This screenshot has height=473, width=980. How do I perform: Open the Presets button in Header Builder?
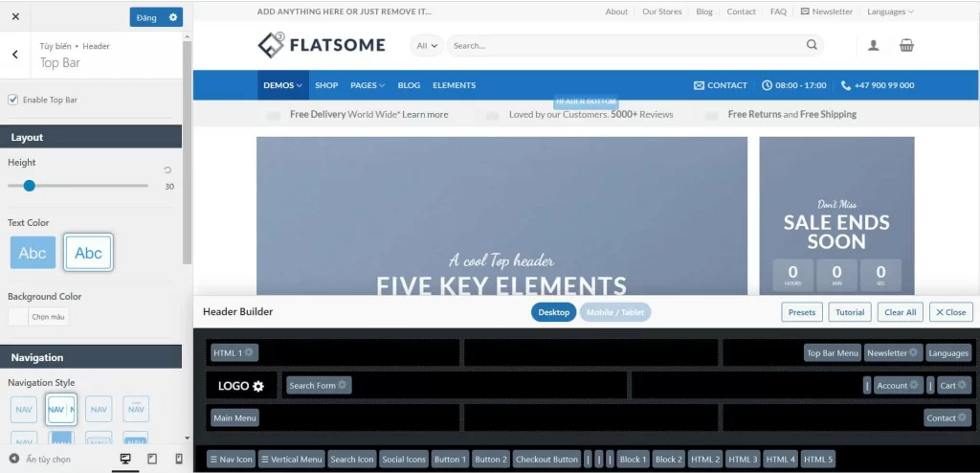[802, 312]
